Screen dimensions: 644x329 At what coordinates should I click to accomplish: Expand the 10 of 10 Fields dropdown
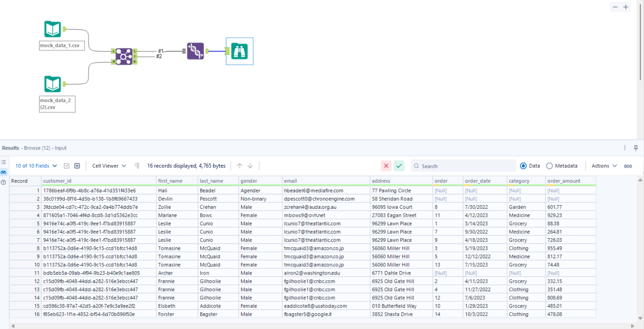pos(36,166)
